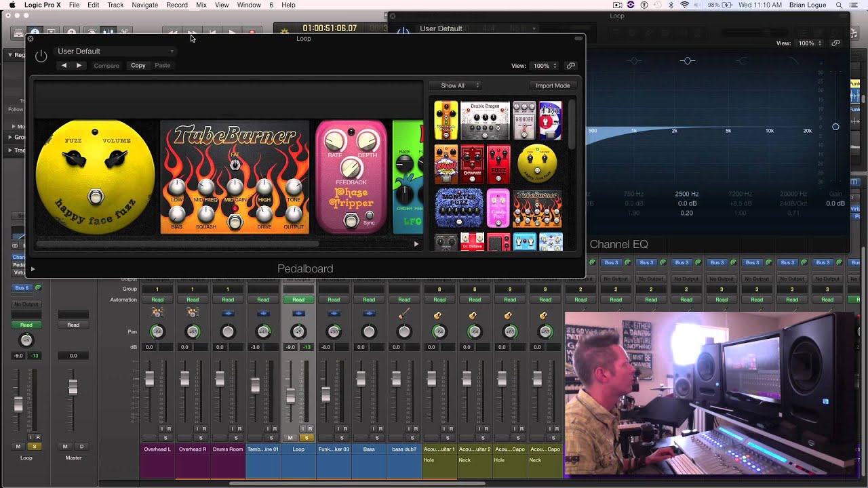Click the pedalboard horizontal scrollbar

click(178, 244)
